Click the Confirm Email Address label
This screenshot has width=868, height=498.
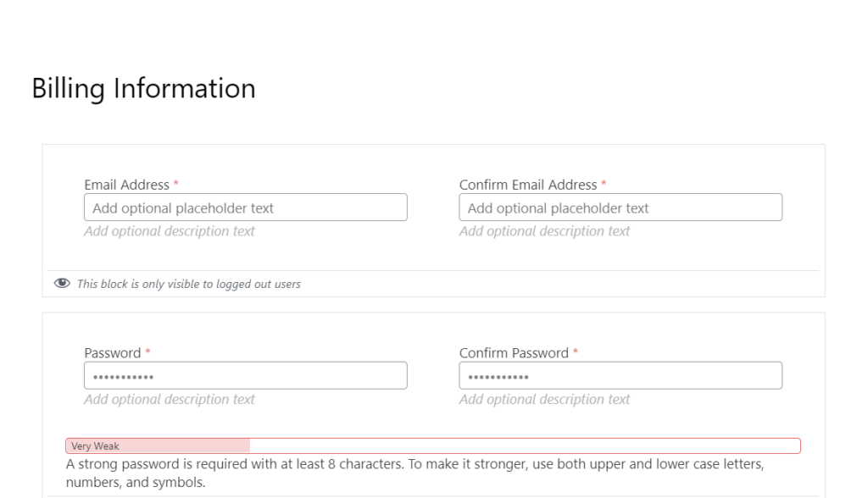(528, 185)
